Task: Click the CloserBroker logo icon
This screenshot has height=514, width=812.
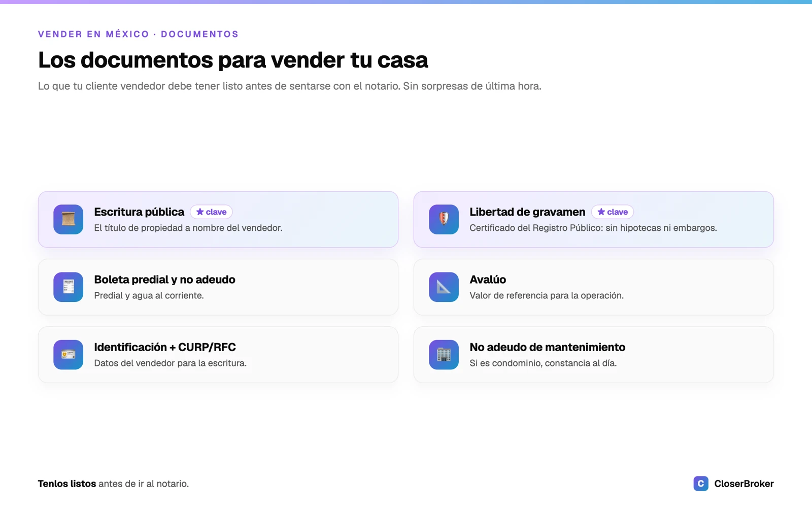Action: [x=701, y=484]
